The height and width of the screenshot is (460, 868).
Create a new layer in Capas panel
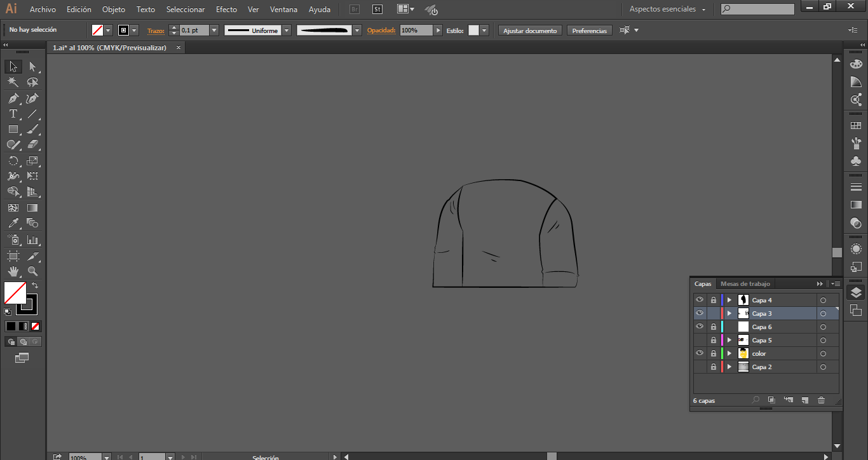point(804,400)
